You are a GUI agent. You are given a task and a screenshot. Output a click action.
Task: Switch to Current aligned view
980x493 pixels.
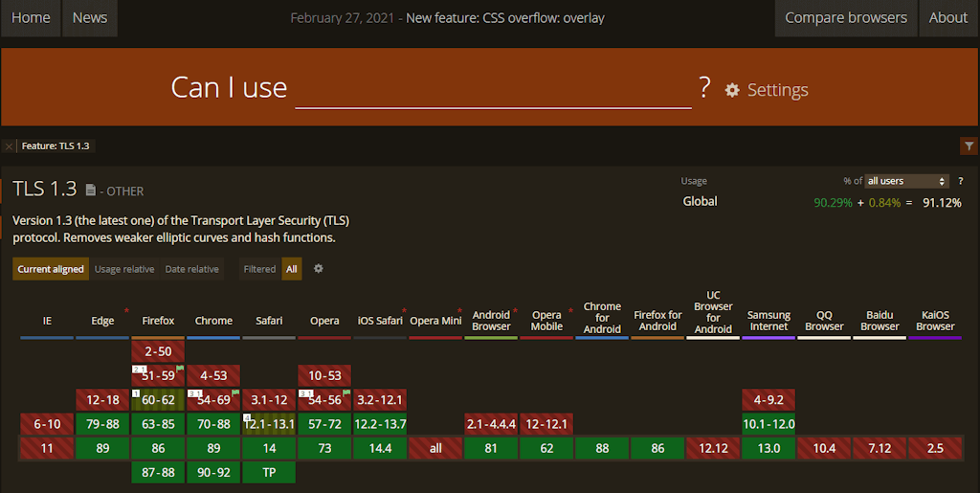[51, 269]
